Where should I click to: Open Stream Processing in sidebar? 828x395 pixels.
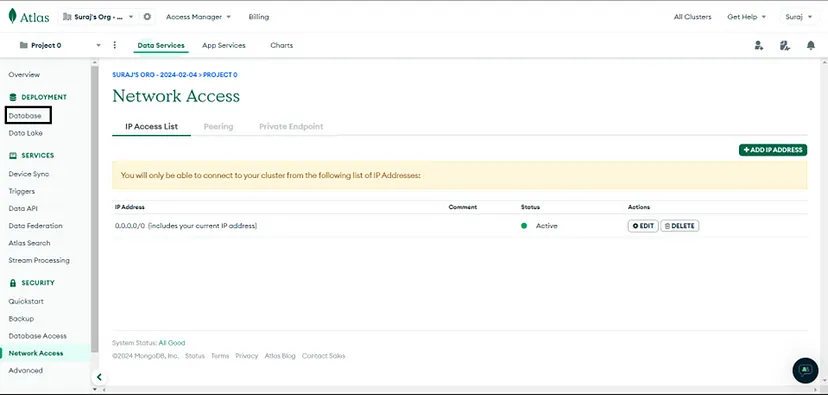click(x=39, y=261)
